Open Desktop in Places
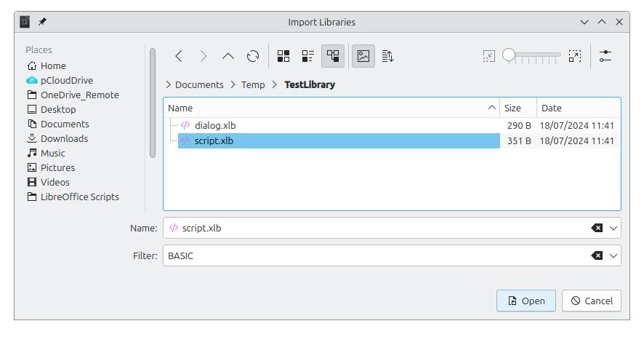This screenshot has height=337, width=644. click(52, 109)
